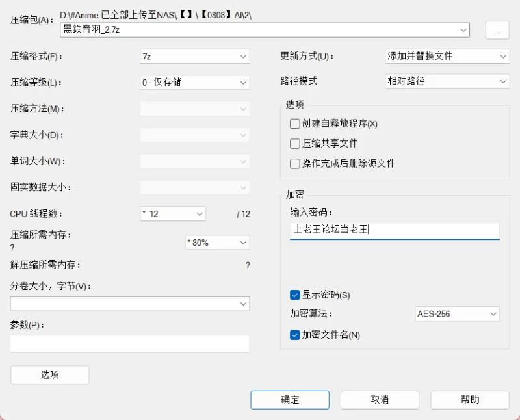The width and height of the screenshot is (520, 420).
Task: Click the 压缩包(A) label
Action: pos(32,20)
